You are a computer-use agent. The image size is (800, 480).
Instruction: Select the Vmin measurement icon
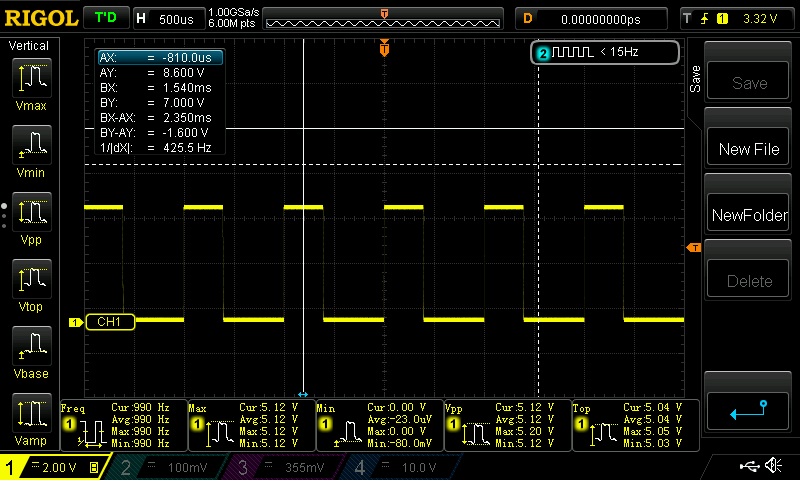point(30,147)
